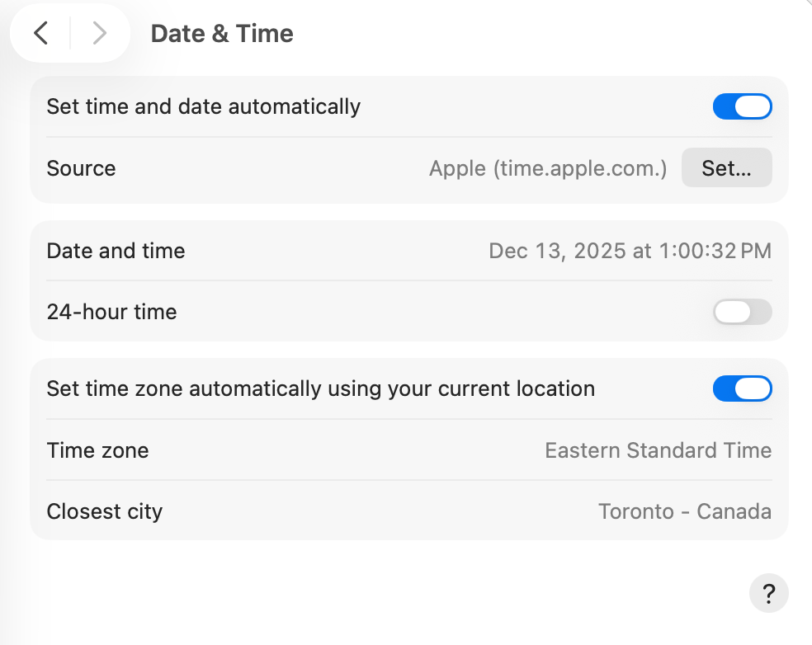Viewport: 812px width, 645px height.
Task: Click the Closest city Toronto entry
Action: pyautogui.click(x=685, y=511)
